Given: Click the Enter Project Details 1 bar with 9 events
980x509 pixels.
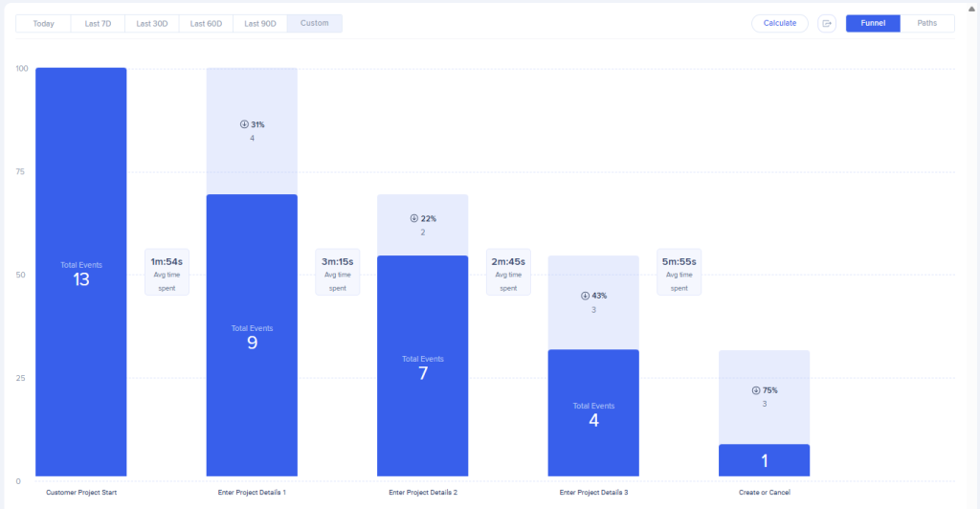Looking at the screenshot, I should click(252, 335).
